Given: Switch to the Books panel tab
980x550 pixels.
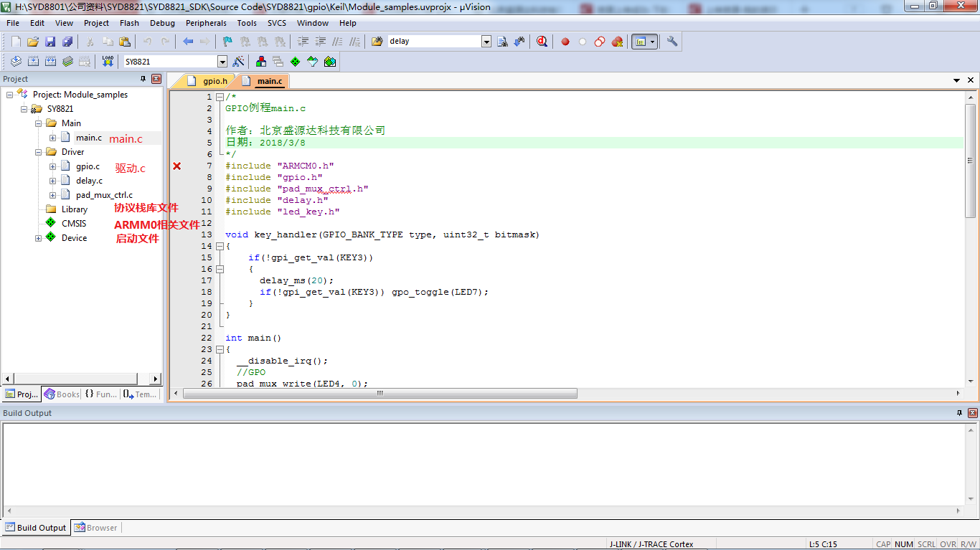Looking at the screenshot, I should click(x=62, y=394).
